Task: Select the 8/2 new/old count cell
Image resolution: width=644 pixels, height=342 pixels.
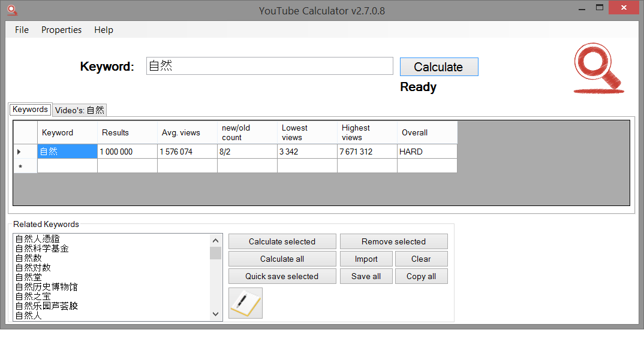Action: click(x=247, y=152)
